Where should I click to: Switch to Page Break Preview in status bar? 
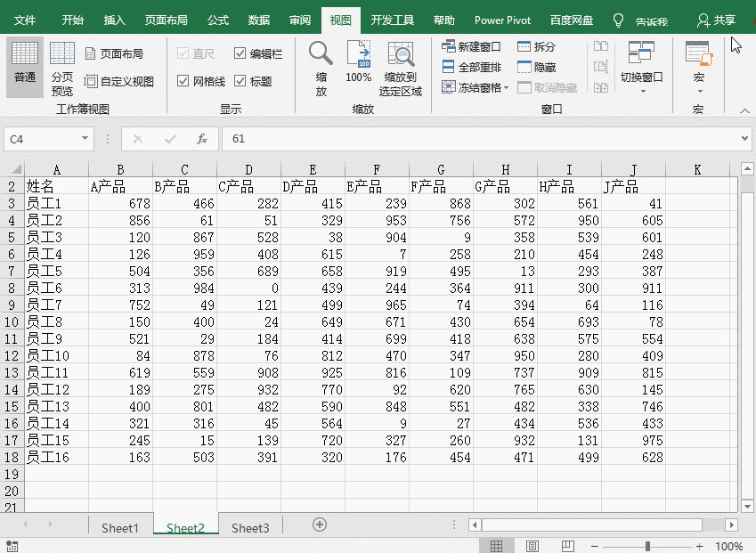(x=568, y=546)
